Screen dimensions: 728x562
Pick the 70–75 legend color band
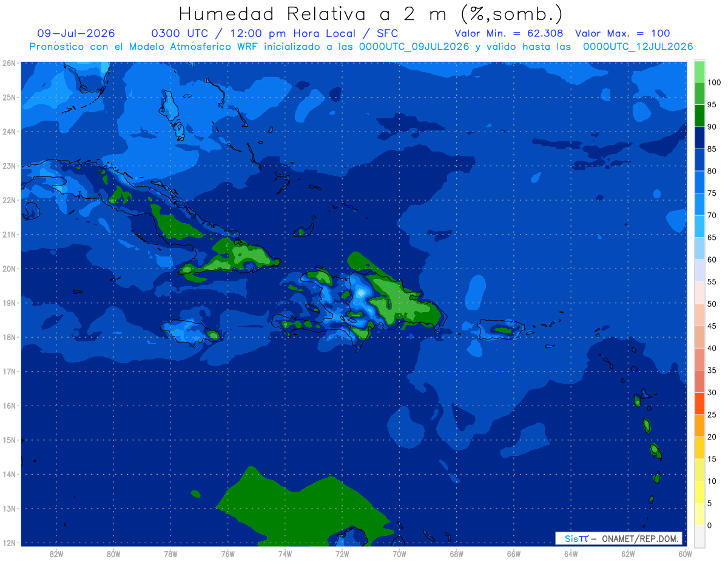(699, 204)
